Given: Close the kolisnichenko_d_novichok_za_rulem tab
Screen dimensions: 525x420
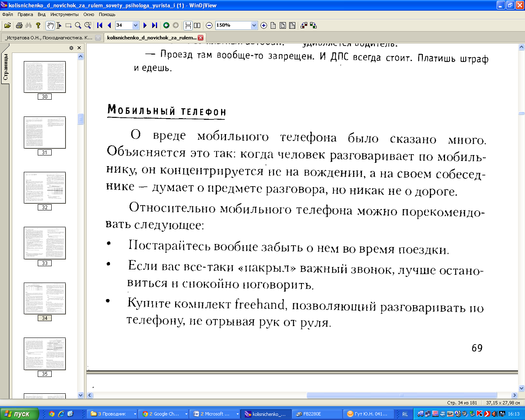Looking at the screenshot, I should coord(200,38).
